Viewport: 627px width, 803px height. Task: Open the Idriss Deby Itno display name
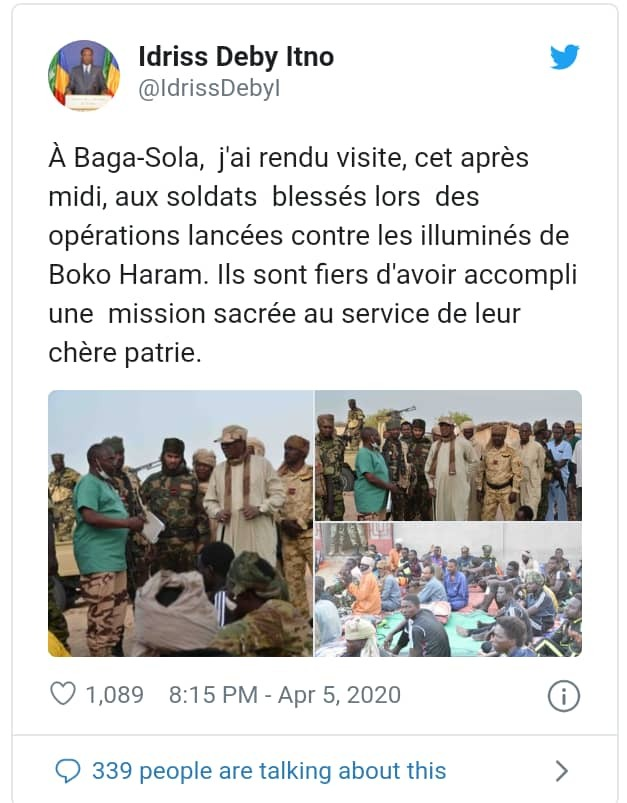236,57
